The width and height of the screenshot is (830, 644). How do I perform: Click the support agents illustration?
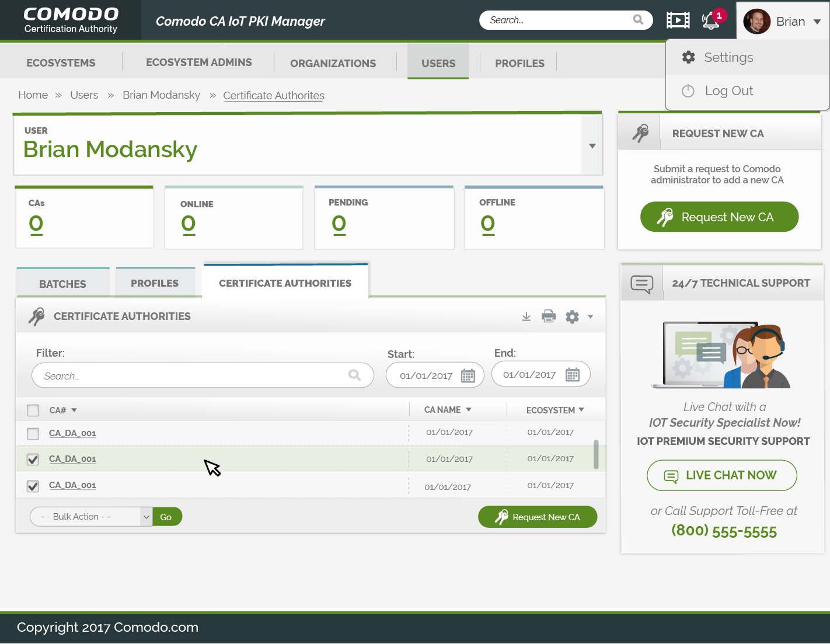(722, 355)
